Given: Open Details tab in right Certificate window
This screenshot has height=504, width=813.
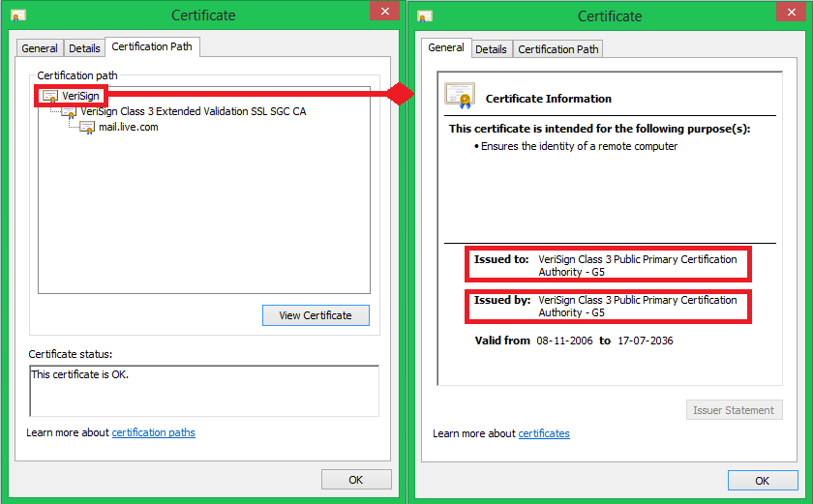Looking at the screenshot, I should [491, 49].
